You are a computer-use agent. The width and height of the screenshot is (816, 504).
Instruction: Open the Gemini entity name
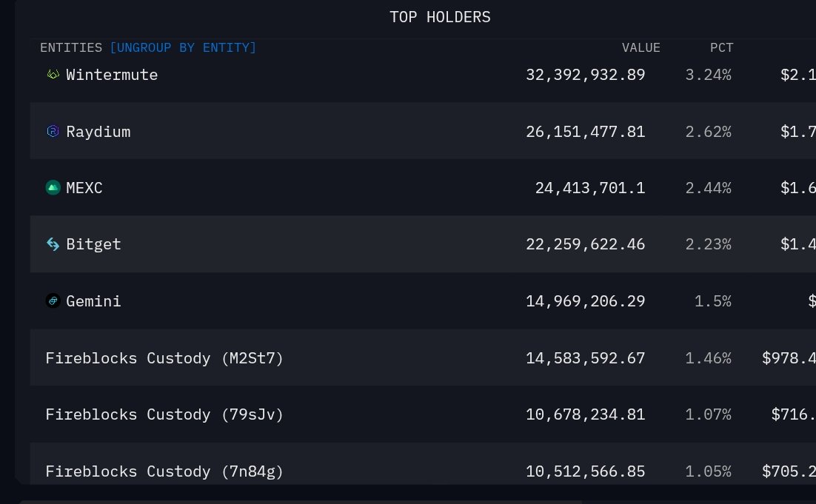(94, 301)
